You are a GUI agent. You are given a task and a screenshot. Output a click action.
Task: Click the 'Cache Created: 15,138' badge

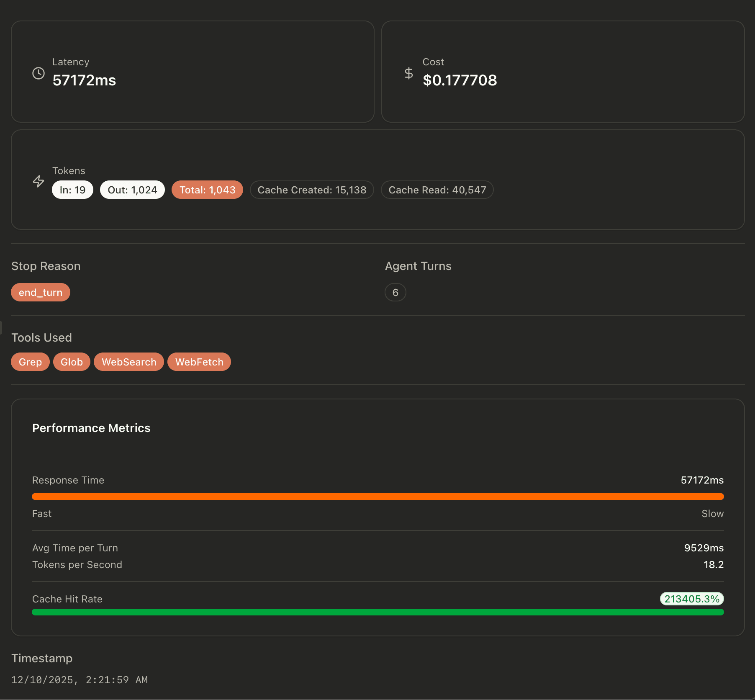(x=312, y=190)
